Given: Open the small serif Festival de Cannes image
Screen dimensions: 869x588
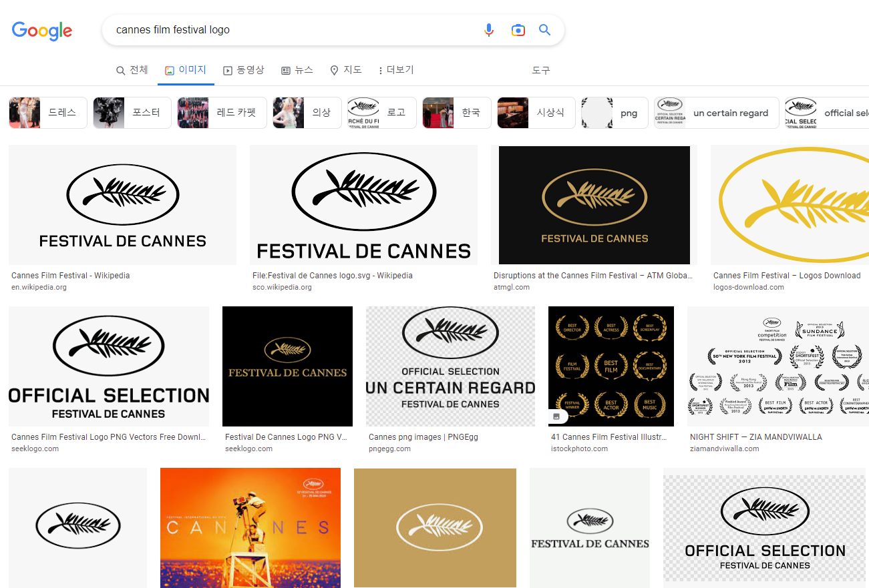Looking at the screenshot, I should (x=590, y=528).
